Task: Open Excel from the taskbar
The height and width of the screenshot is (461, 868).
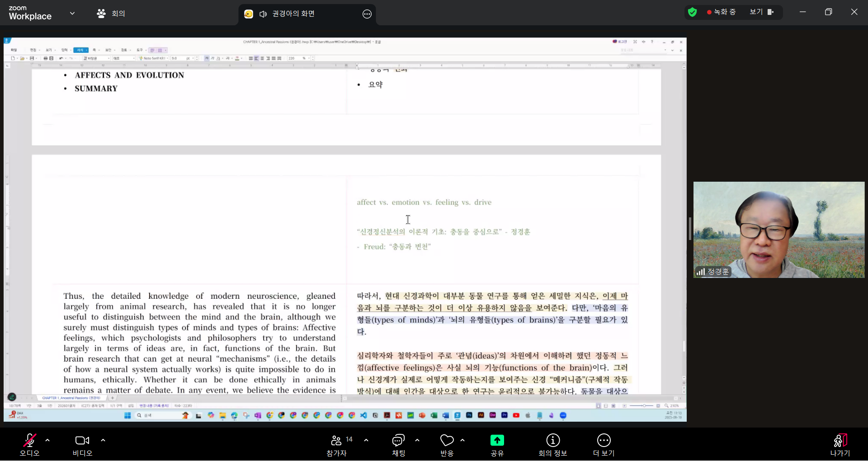Action: tap(434, 415)
